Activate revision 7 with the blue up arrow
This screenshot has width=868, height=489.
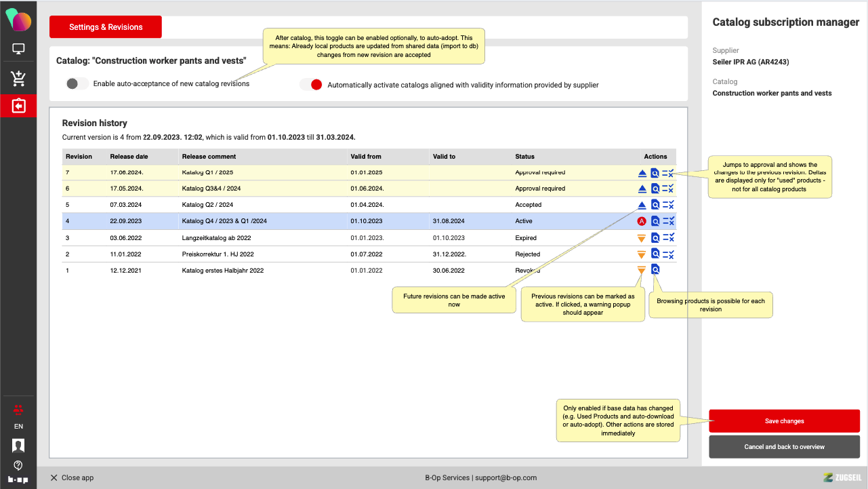tap(642, 173)
